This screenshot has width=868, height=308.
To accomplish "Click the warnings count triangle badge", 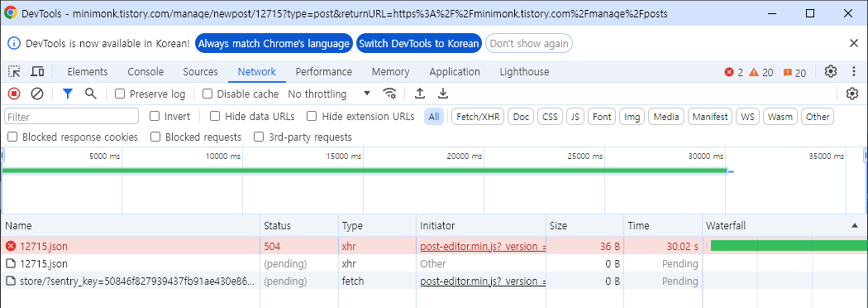I will (761, 72).
